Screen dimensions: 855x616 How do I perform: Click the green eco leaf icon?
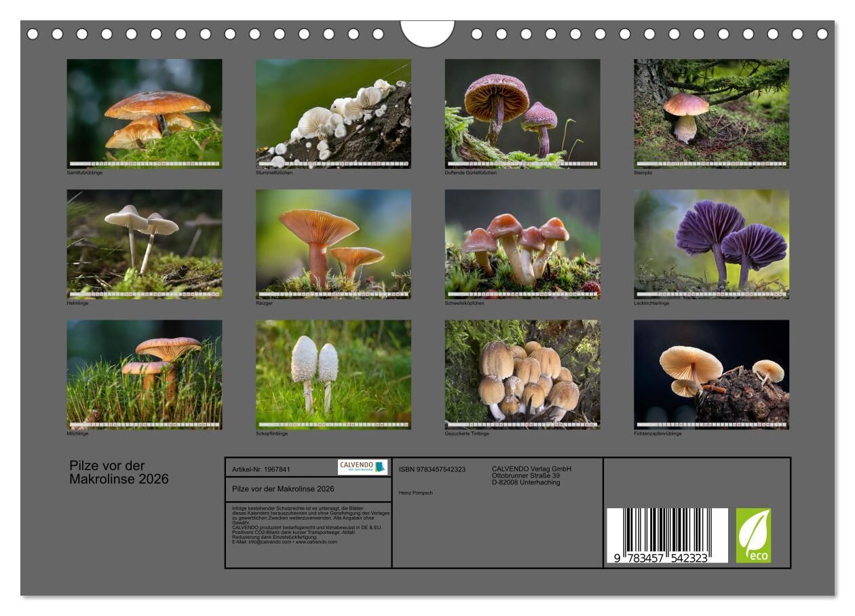coord(753,535)
